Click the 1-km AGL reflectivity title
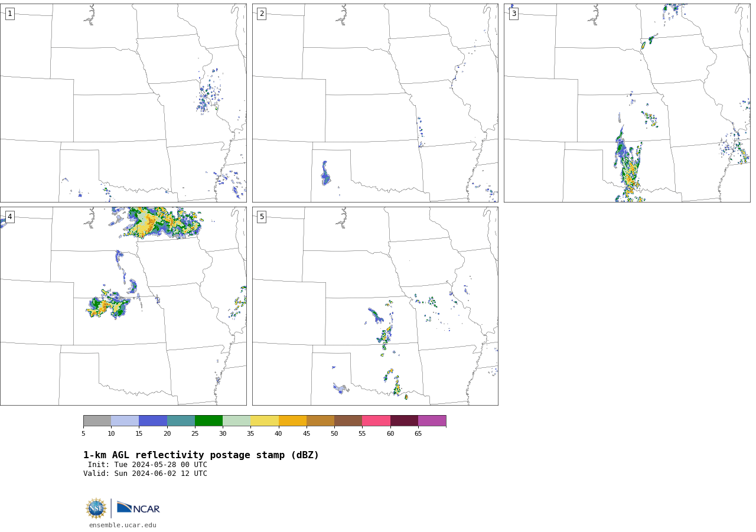Screen dimensions: 756x532 [x=201, y=455]
